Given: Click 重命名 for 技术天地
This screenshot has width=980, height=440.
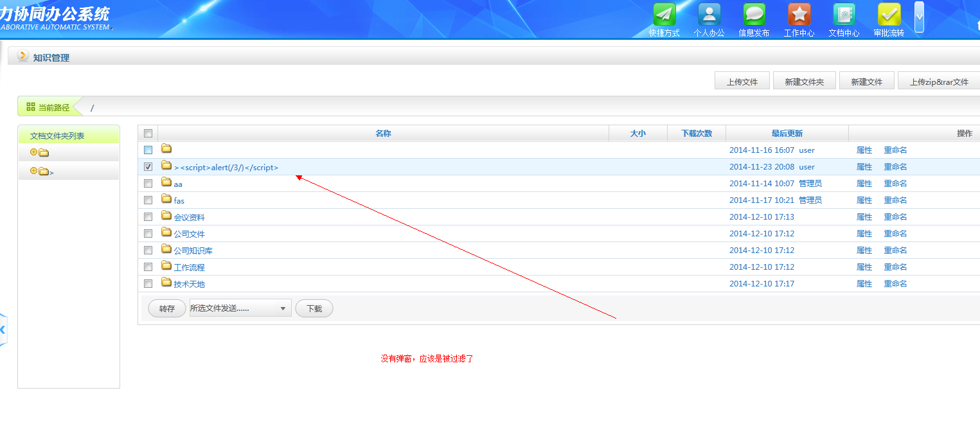Looking at the screenshot, I should 895,284.
